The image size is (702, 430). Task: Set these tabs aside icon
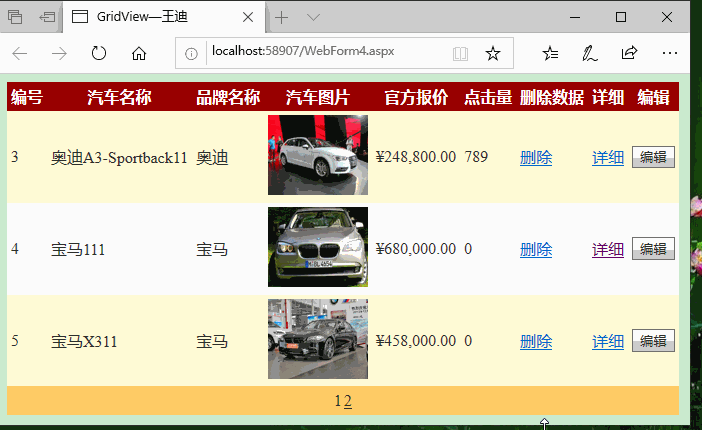(x=47, y=17)
